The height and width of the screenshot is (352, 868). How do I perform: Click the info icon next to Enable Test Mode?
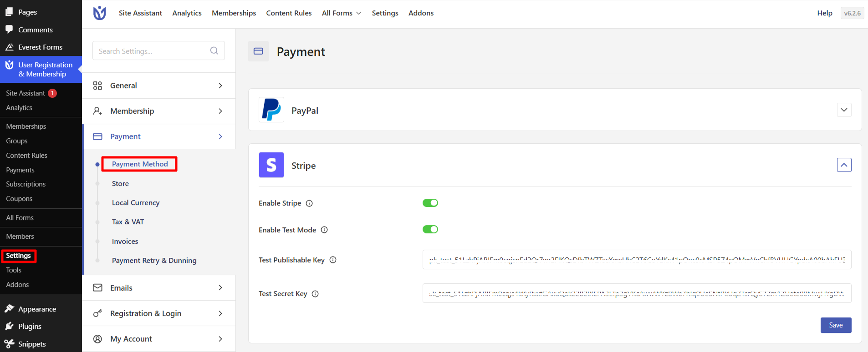[x=324, y=230]
